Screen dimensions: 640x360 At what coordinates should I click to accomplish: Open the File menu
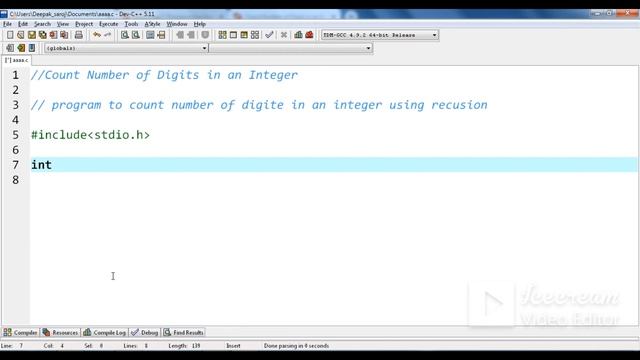pos(7,24)
